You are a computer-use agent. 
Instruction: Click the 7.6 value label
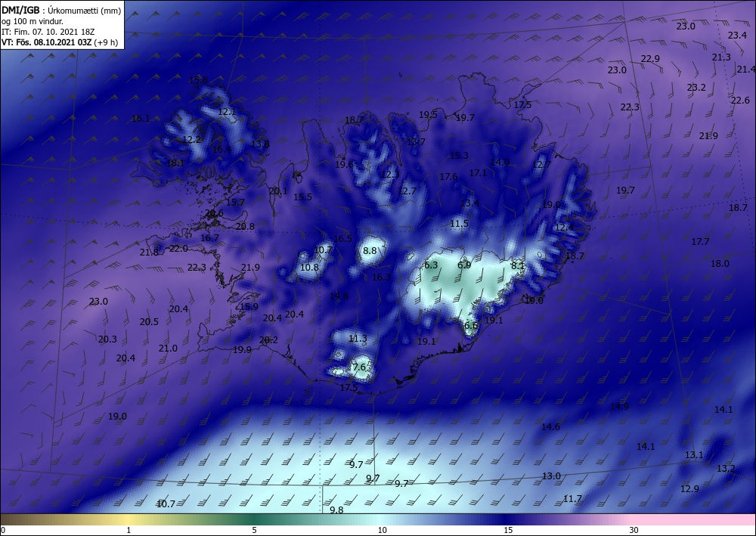click(x=358, y=367)
